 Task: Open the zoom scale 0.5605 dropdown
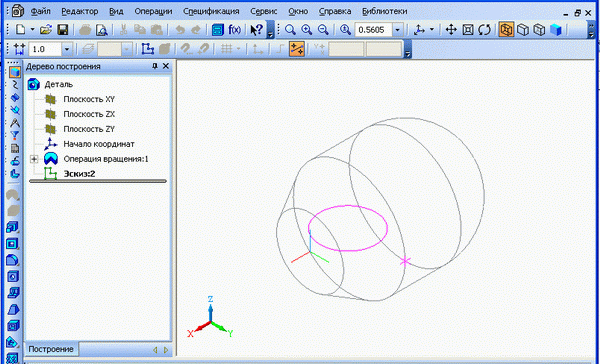398,30
